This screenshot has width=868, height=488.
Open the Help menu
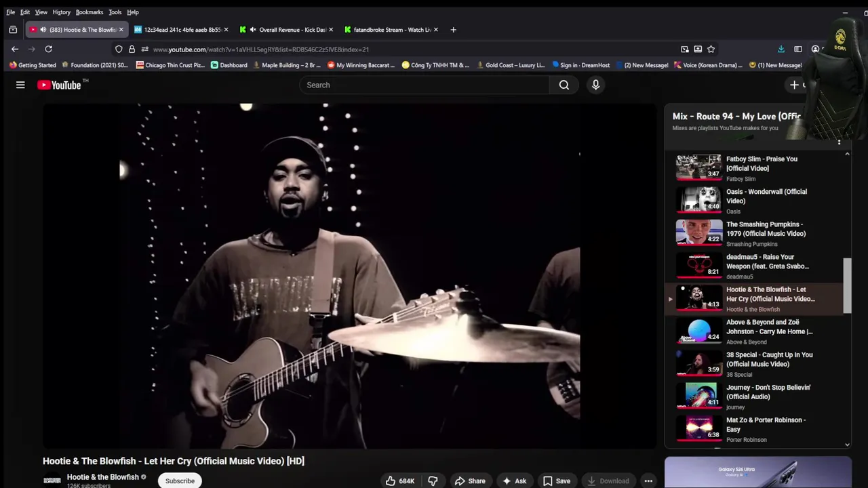133,12
